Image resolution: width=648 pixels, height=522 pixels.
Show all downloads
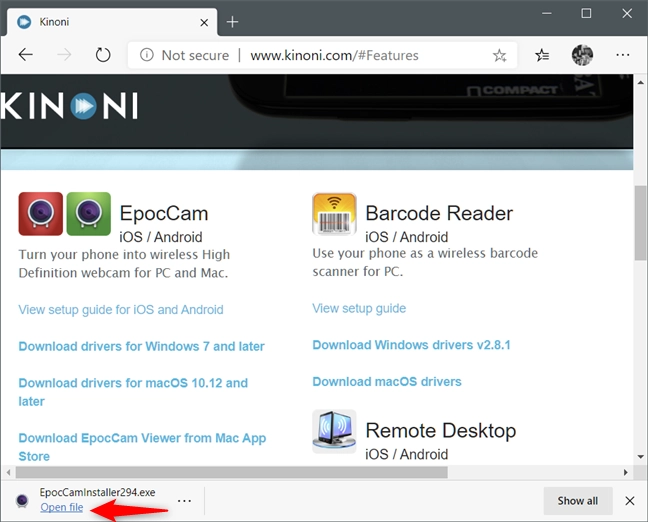tap(577, 501)
